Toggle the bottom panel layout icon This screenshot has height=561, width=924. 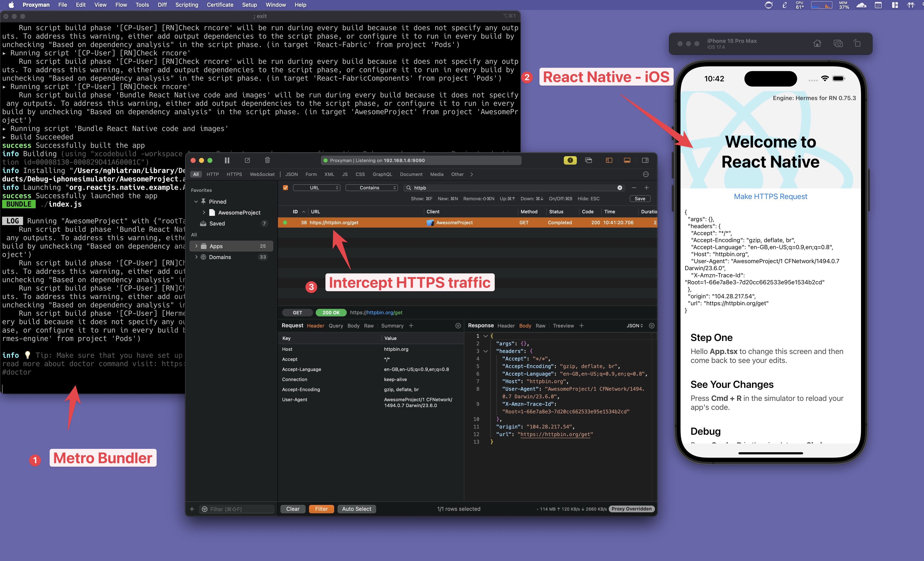point(627,160)
